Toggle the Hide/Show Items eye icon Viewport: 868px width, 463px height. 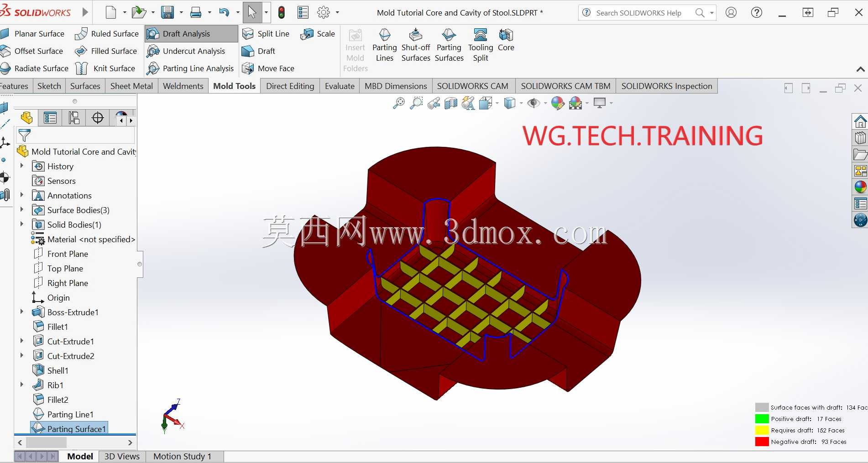point(533,103)
